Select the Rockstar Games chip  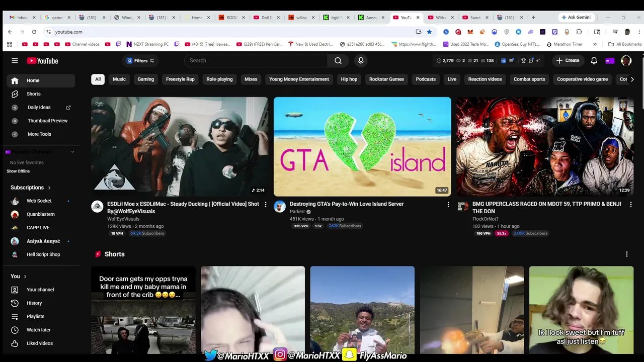[x=386, y=79]
